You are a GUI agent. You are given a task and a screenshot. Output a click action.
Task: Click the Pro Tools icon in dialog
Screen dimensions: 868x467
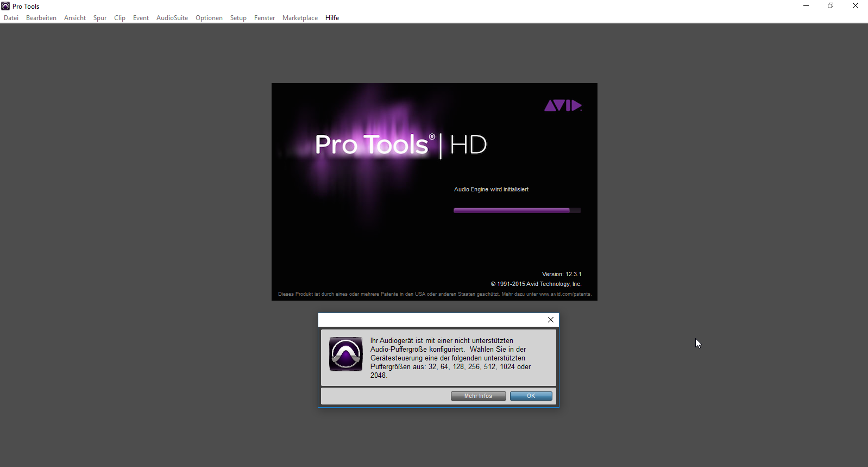coord(345,354)
